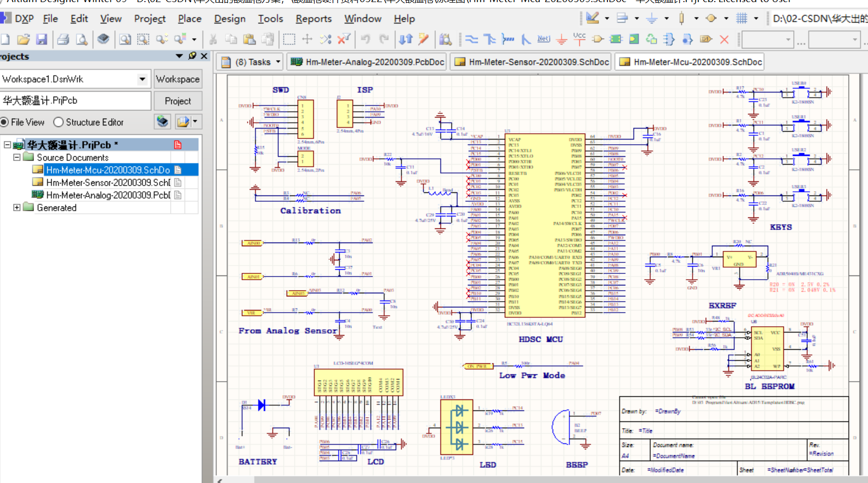
Task: Click the Browse Libraries binoculars icon
Action: [445, 39]
